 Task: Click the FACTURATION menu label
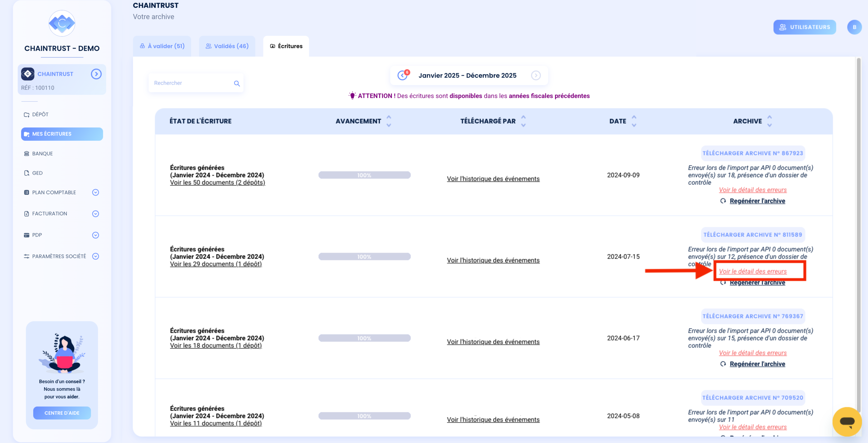point(50,214)
